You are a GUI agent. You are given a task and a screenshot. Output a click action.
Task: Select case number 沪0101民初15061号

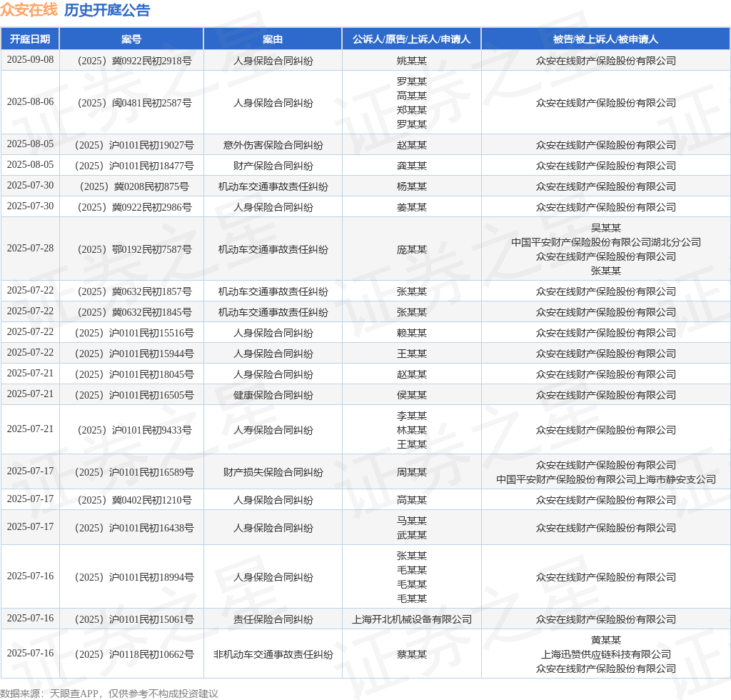134,619
